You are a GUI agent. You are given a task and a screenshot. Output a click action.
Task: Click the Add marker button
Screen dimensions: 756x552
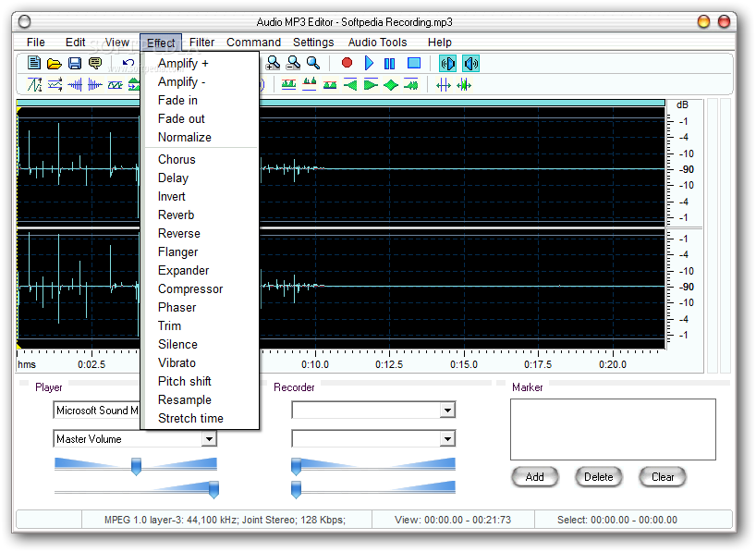tap(535, 477)
